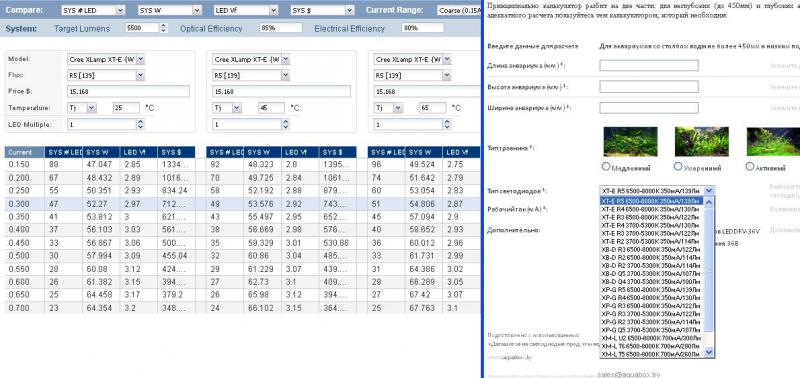Click the aquarium length input field
The width and height of the screenshot is (800, 378).
click(x=649, y=65)
